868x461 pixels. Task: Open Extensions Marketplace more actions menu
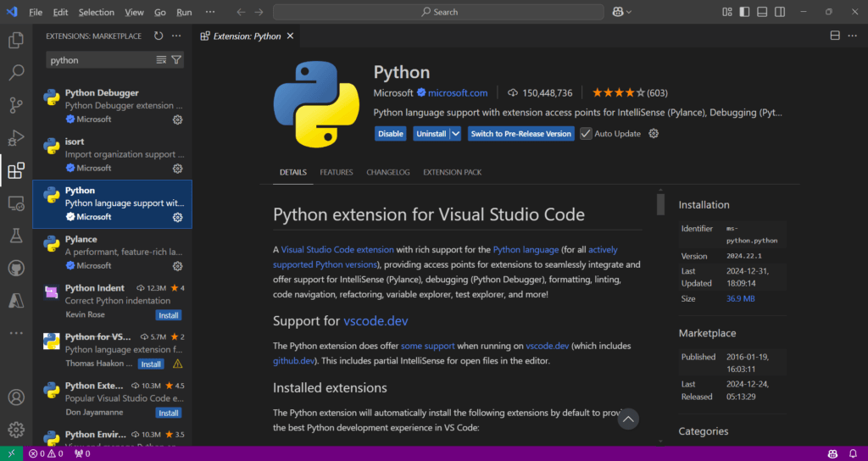176,36
